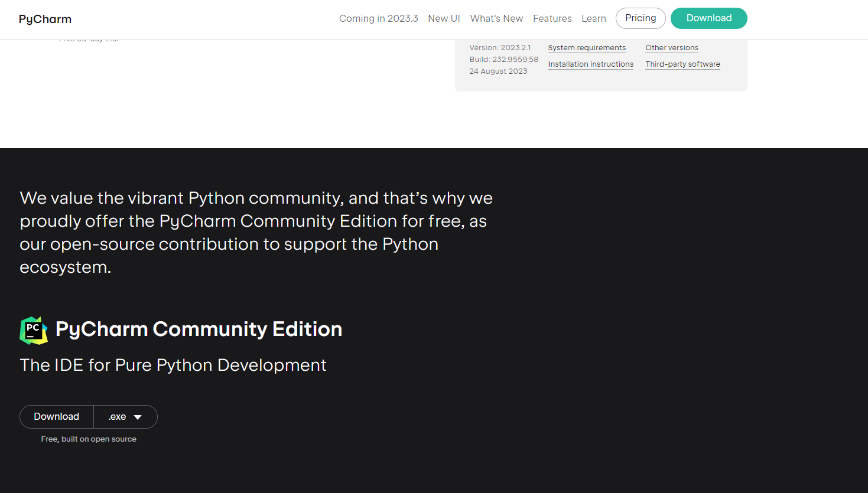This screenshot has height=493, width=868.
Task: Open Third-party software link
Action: [682, 64]
